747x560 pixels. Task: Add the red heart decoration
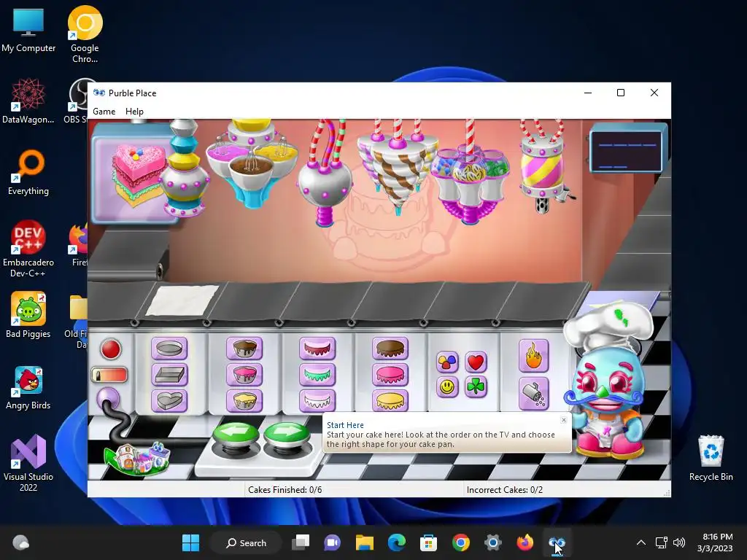[476, 362]
